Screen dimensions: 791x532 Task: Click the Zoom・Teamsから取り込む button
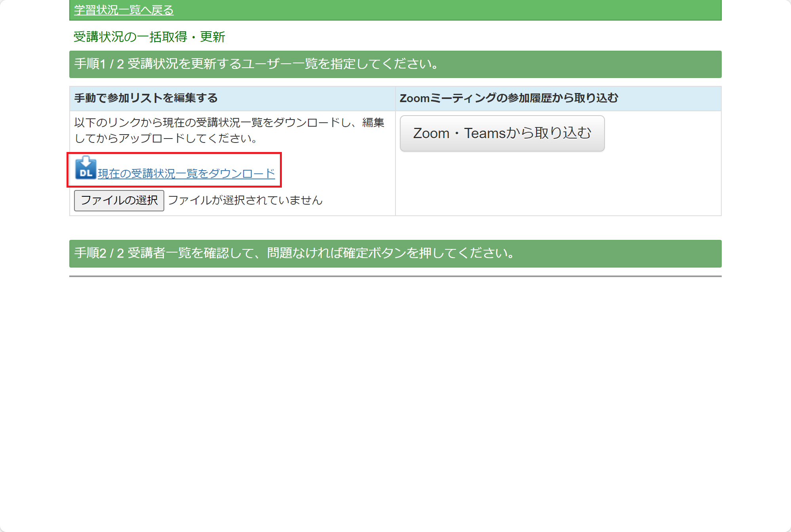502,133
